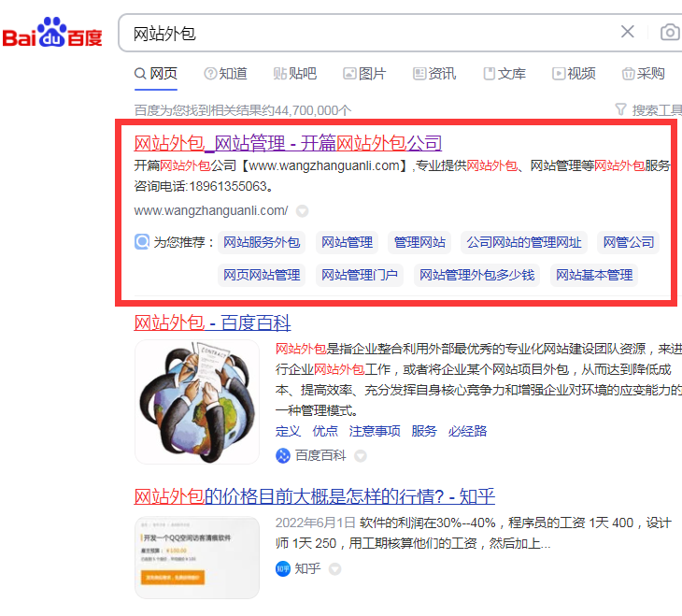Click the 知乎 result thumbnail image
Image resolution: width=682 pixels, height=616 pixels.
pos(197,558)
